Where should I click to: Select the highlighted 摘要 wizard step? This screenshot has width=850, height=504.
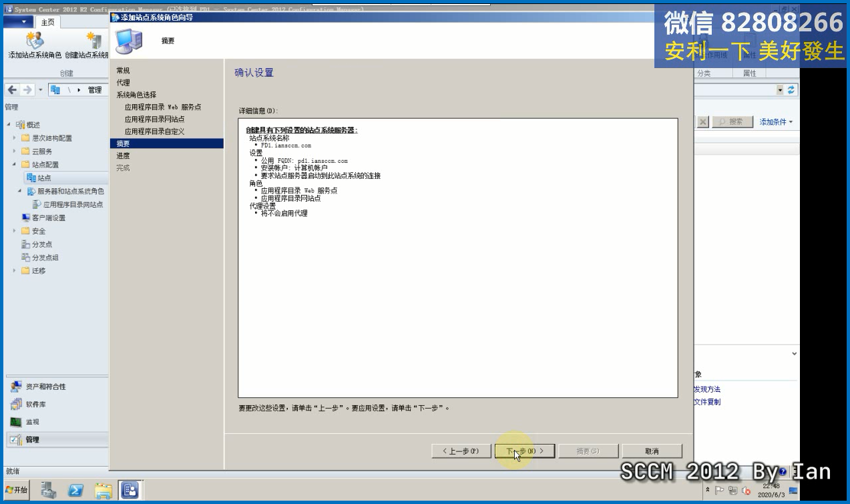click(x=166, y=144)
